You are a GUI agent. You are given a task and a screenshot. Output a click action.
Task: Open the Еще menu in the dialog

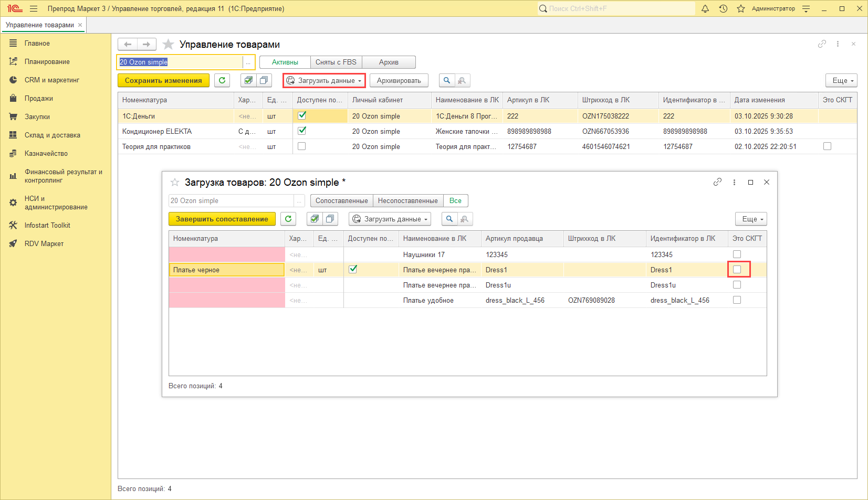click(x=751, y=219)
